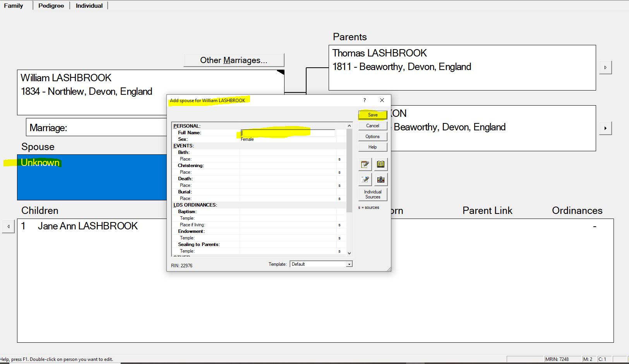Click the Death date field

coord(288,179)
